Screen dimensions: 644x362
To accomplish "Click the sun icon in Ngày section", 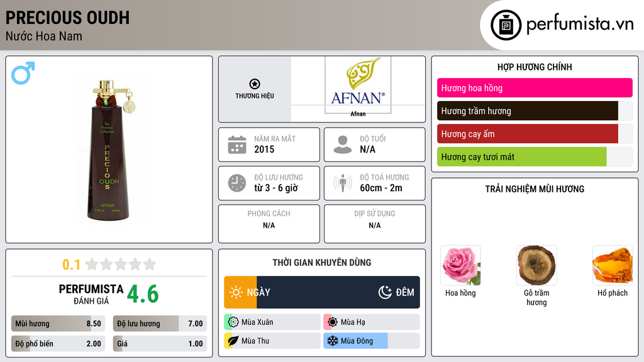I will [x=236, y=292].
